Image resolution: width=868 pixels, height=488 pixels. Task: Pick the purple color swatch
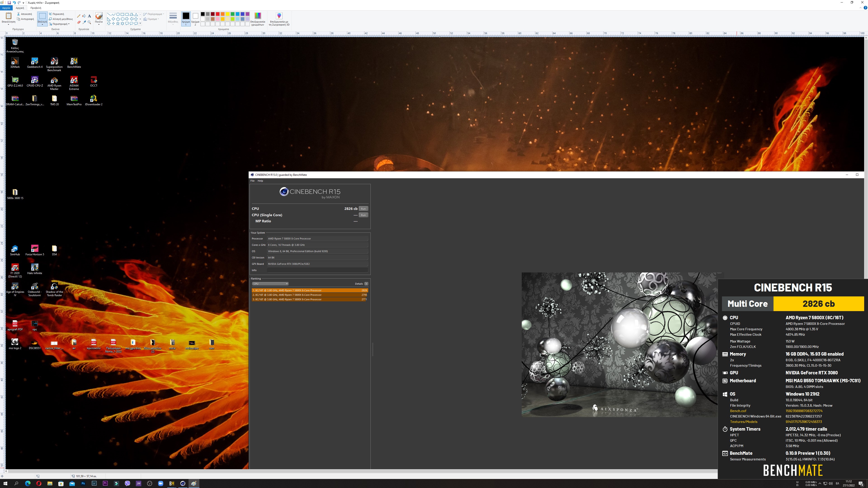[x=248, y=14]
